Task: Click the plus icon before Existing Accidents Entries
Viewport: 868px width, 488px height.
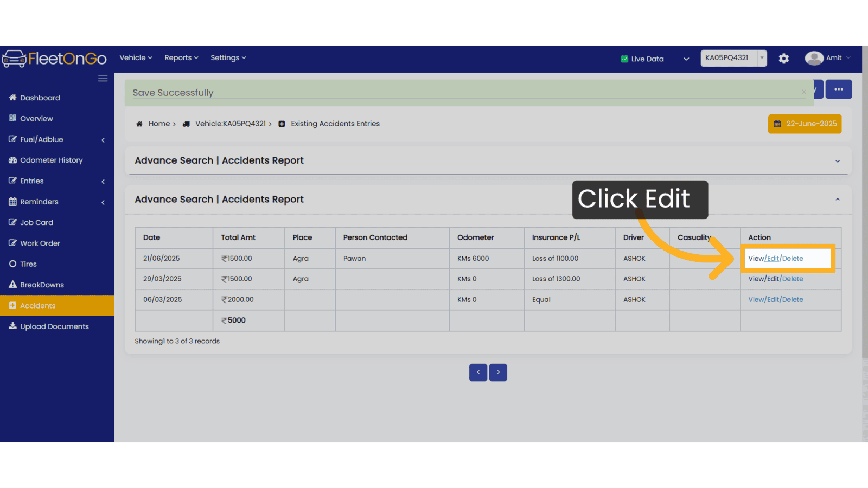Action: 282,124
